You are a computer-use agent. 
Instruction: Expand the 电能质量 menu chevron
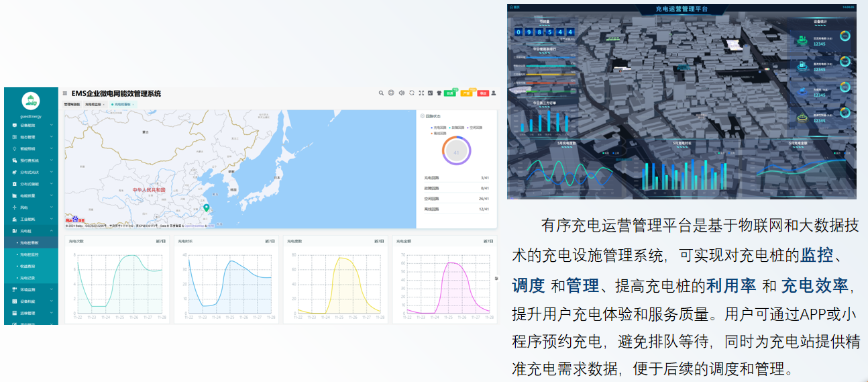click(51, 195)
